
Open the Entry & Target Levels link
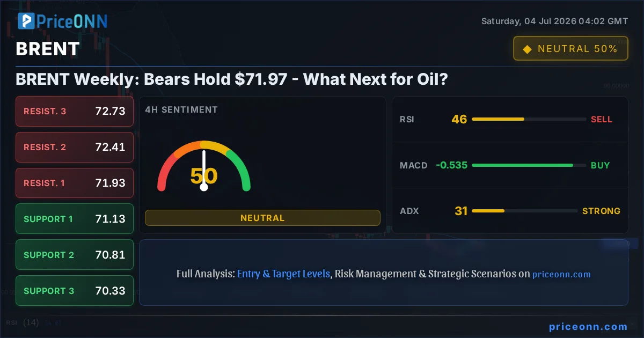click(x=283, y=274)
